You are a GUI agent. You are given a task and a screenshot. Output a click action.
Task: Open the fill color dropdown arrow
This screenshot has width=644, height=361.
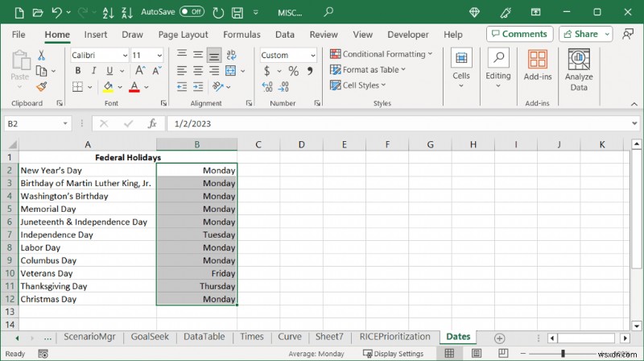click(120, 87)
